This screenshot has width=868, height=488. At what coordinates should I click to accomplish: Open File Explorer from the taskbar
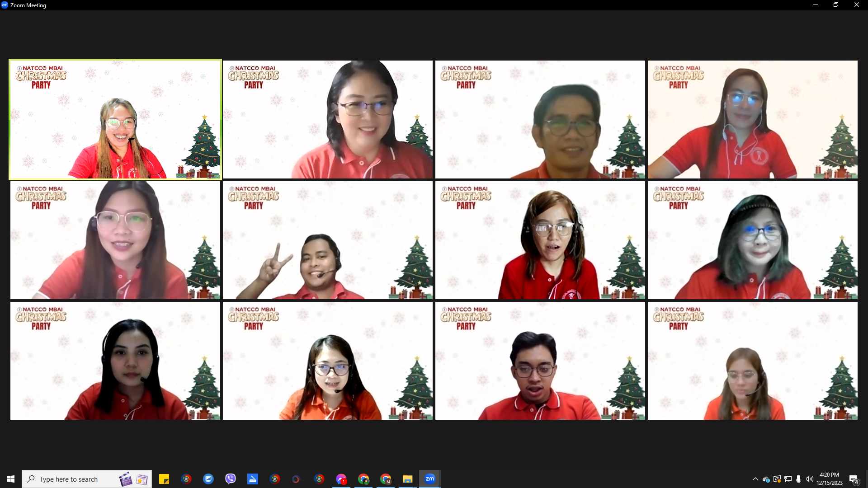coord(407,479)
